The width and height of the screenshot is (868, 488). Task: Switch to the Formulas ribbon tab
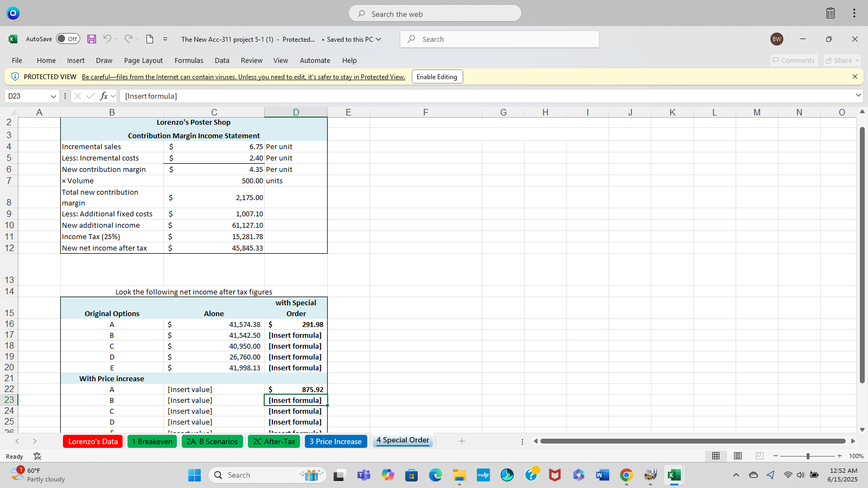[x=189, y=60]
